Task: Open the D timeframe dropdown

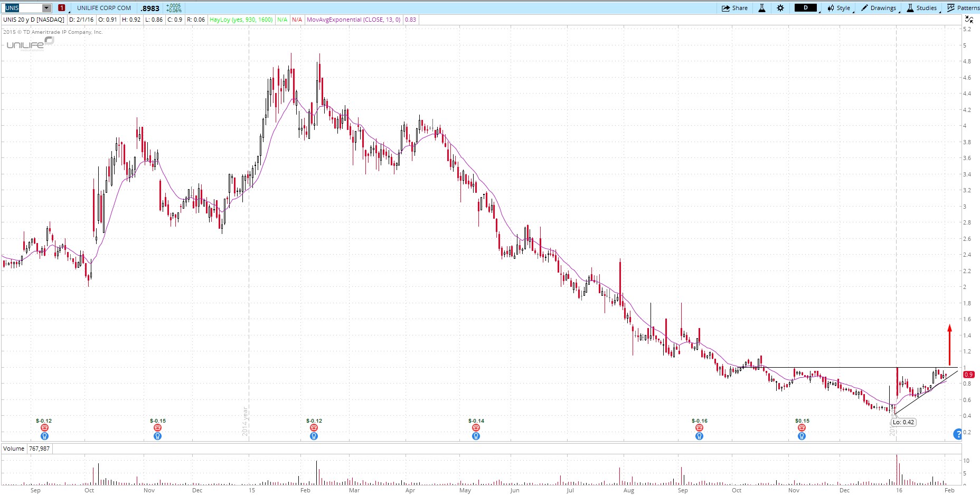Action: pos(806,8)
